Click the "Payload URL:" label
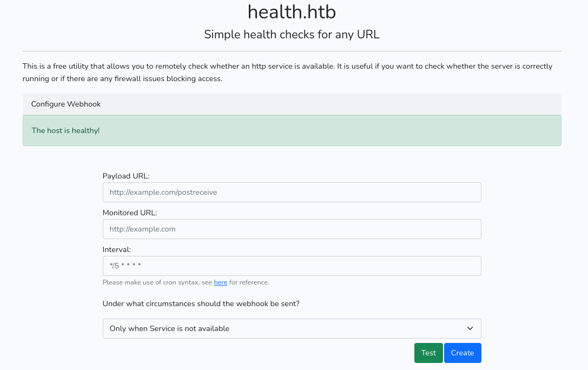 (126, 176)
